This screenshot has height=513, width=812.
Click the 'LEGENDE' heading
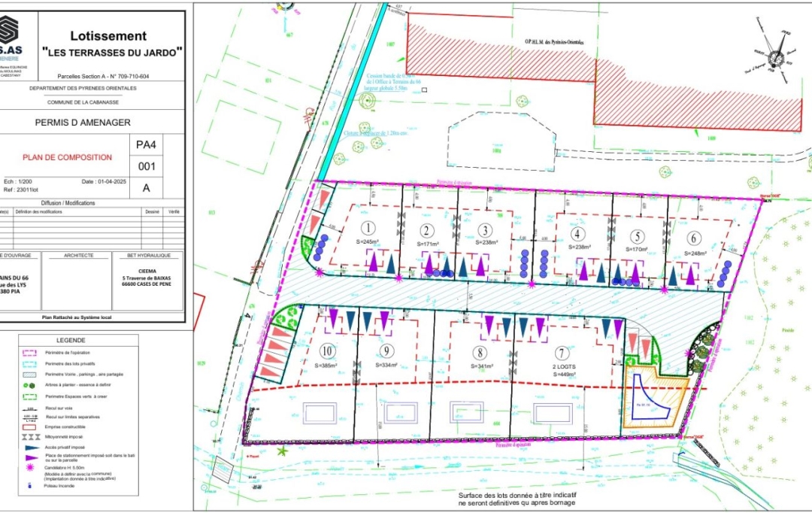pos(71,341)
